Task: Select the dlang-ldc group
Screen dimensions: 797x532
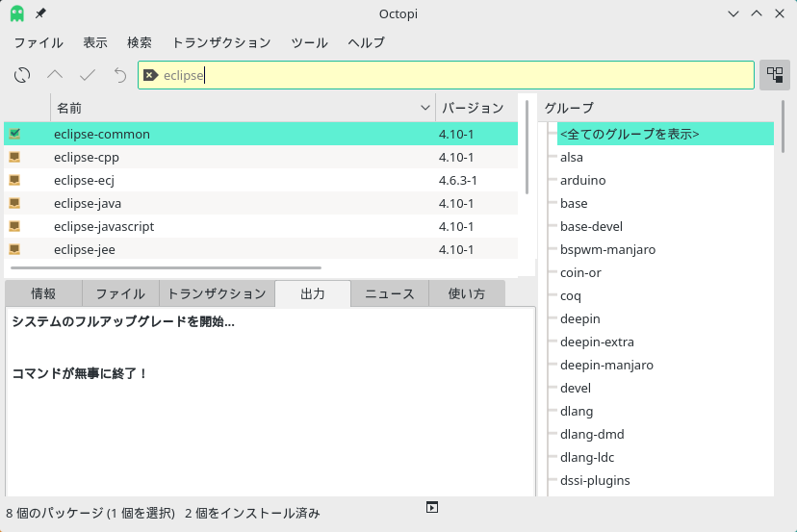Action: (587, 457)
